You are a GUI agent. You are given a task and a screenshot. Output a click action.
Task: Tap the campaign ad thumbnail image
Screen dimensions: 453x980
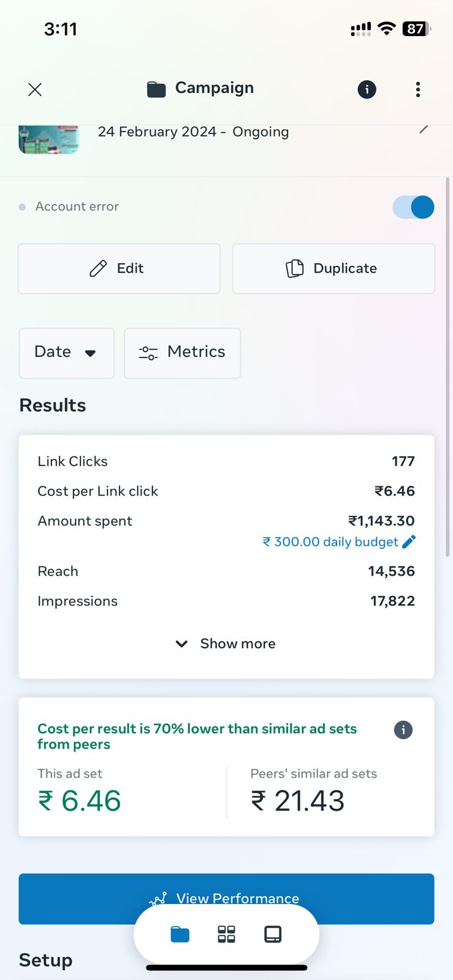49,139
